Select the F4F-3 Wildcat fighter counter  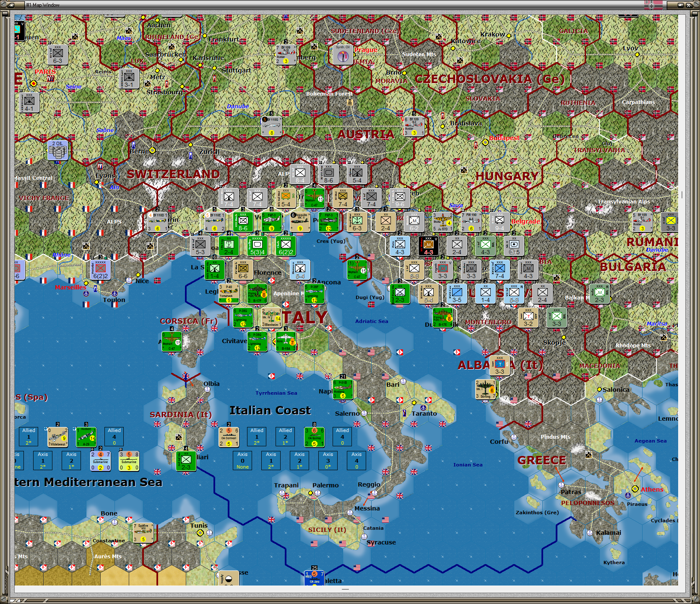point(271,222)
